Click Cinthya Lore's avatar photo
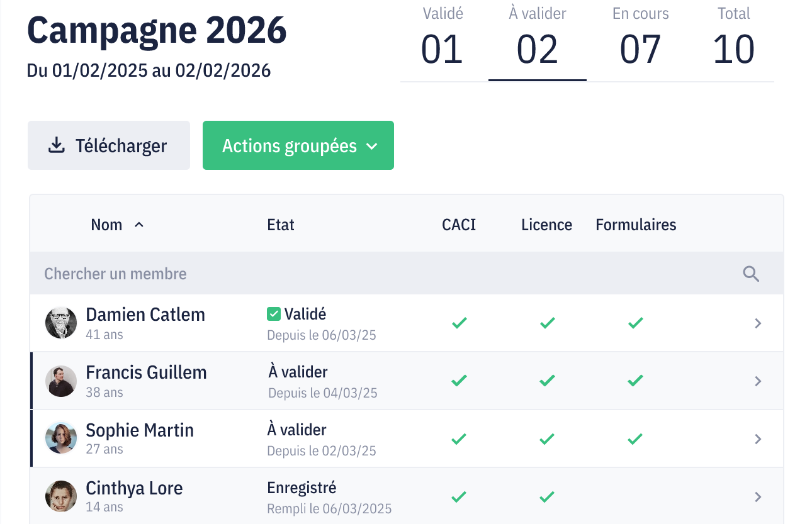The width and height of the screenshot is (812, 524). coord(61,496)
